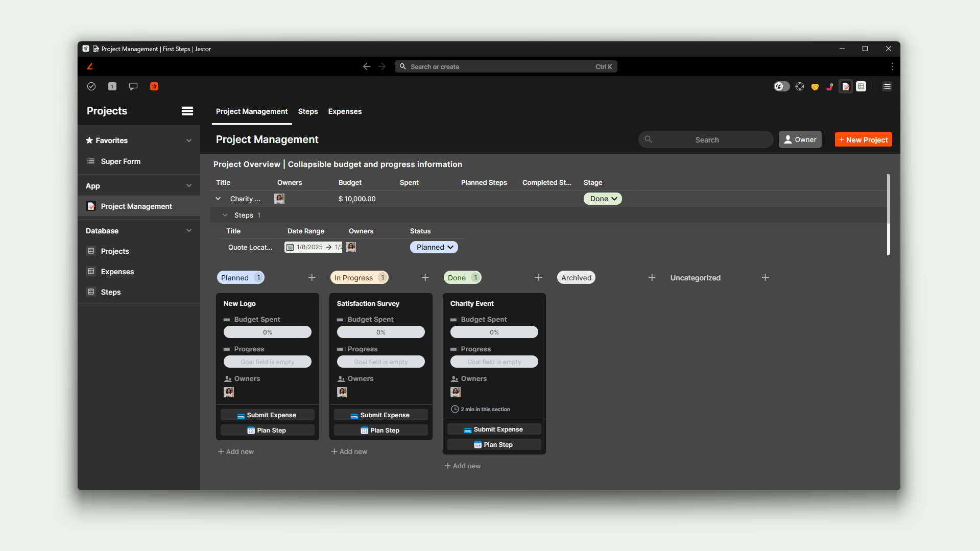Viewport: 980px width, 551px height.
Task: Collapse the Database section
Action: 189,231
